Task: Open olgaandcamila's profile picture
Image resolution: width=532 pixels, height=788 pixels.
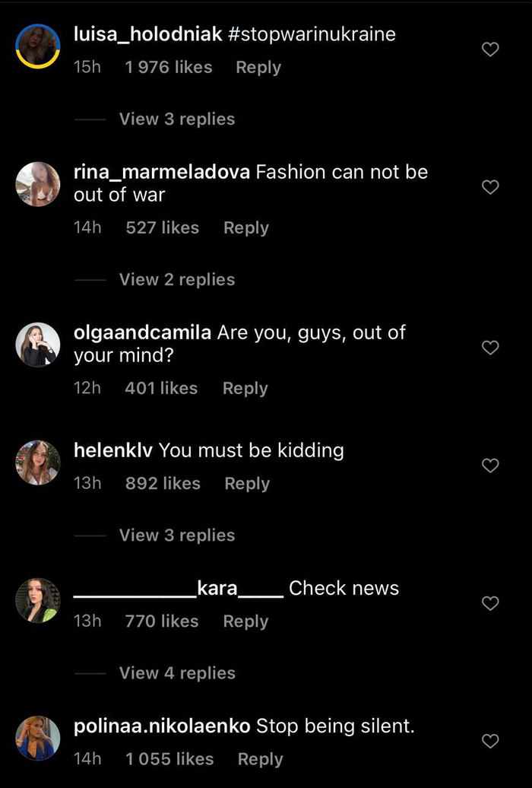Action: (x=38, y=345)
